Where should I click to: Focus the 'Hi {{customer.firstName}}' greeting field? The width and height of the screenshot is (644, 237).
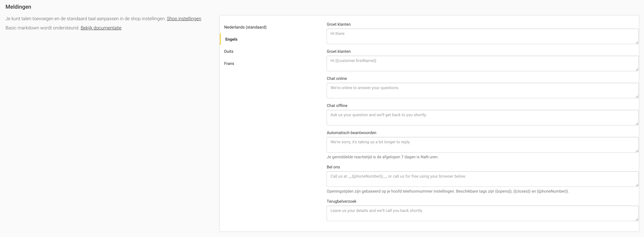[x=483, y=63]
